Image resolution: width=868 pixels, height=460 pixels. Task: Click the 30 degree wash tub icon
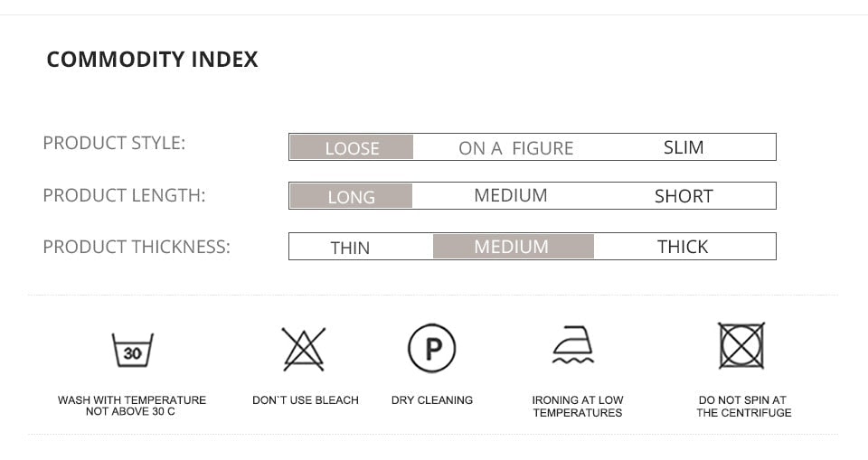click(x=132, y=350)
